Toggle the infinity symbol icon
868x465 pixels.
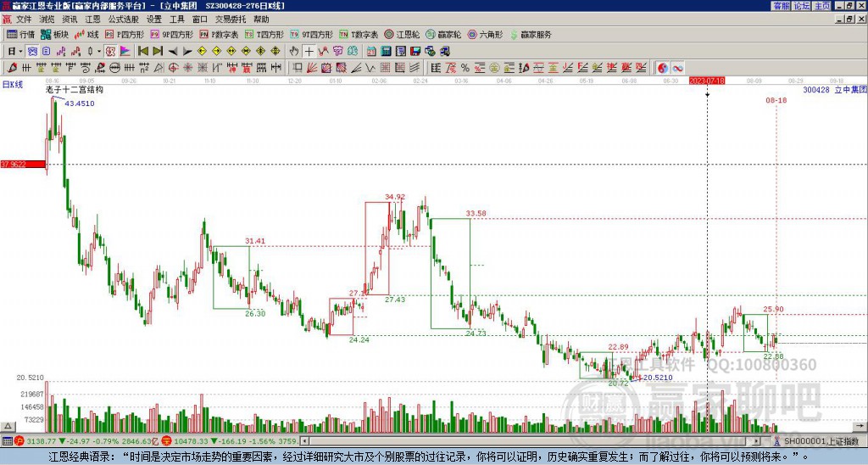click(x=677, y=68)
